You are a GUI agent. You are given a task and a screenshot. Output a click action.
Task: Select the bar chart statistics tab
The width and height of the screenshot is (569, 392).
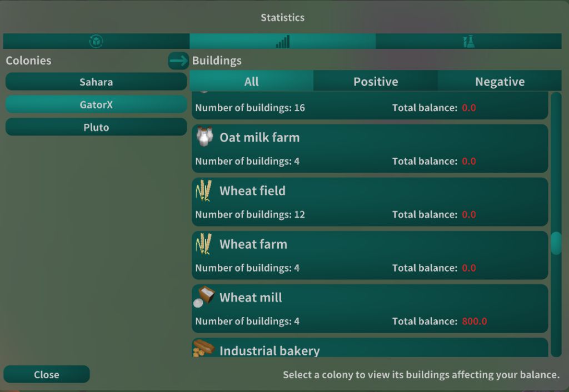pyautogui.click(x=282, y=41)
